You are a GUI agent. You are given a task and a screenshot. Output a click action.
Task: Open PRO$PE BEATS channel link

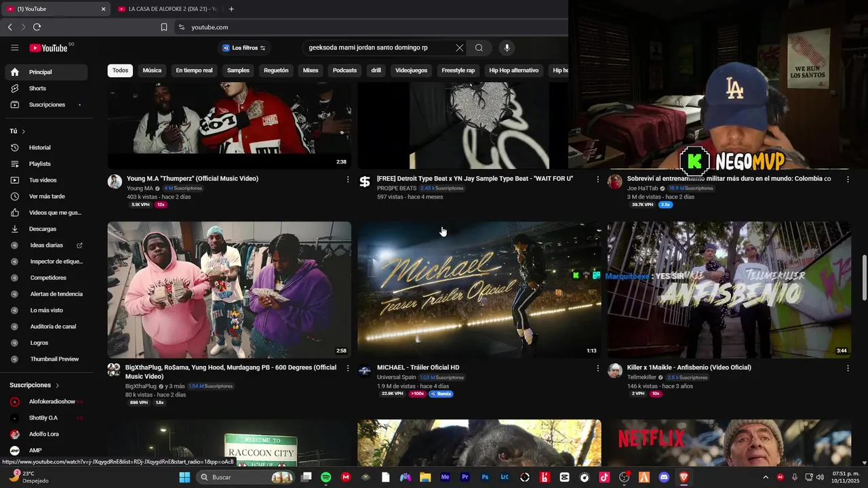[397, 188]
